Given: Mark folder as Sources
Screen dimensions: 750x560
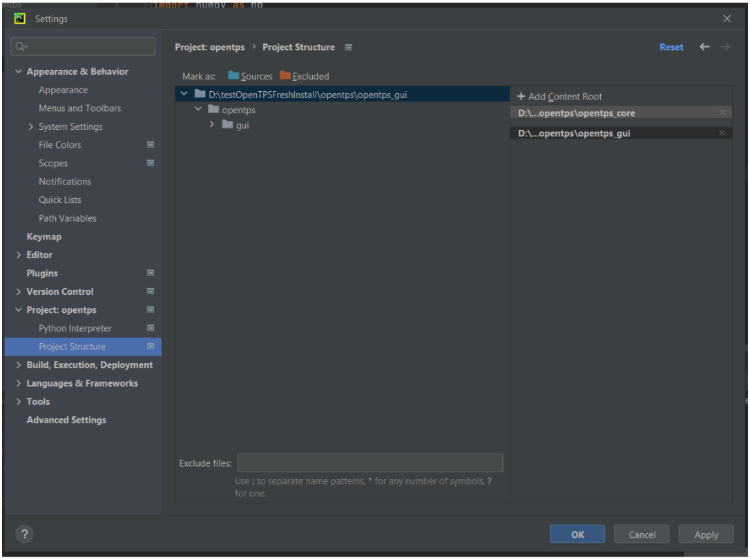Looking at the screenshot, I should [x=250, y=76].
